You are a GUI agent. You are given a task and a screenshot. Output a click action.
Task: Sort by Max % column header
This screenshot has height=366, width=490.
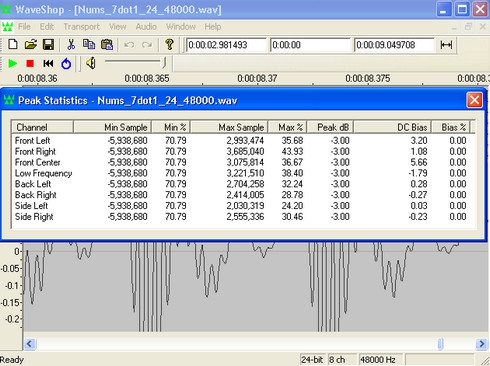click(x=288, y=127)
